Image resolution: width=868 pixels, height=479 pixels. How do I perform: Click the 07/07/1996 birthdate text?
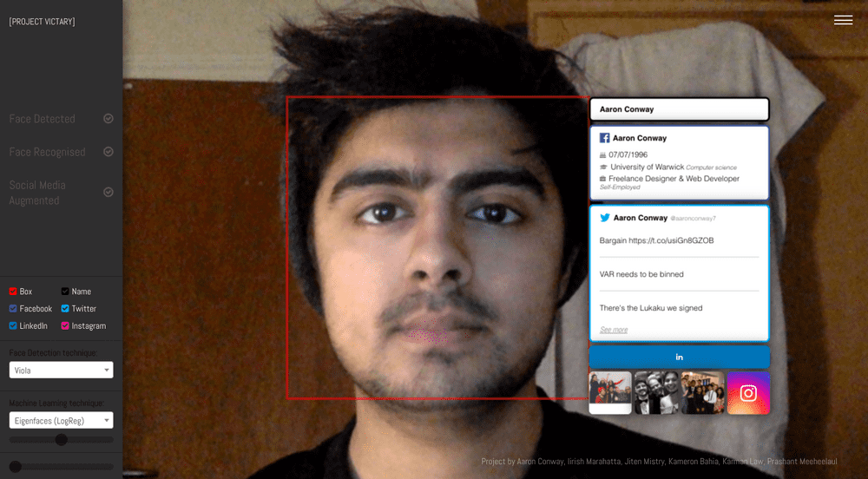[x=628, y=154]
